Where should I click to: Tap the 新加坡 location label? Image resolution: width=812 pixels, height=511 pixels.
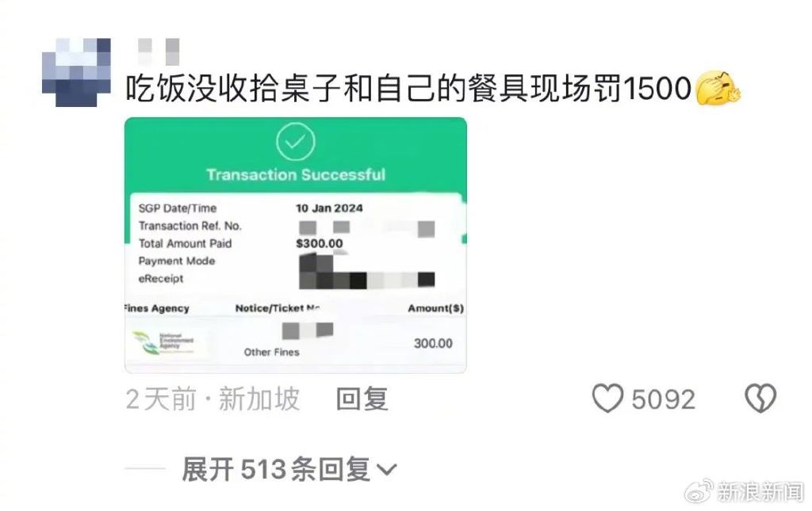coord(259,399)
